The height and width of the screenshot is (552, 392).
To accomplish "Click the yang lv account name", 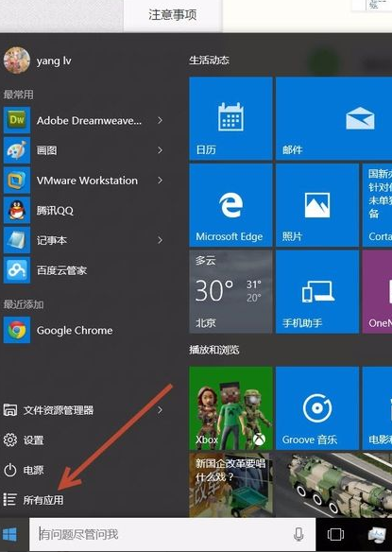I will click(x=54, y=60).
